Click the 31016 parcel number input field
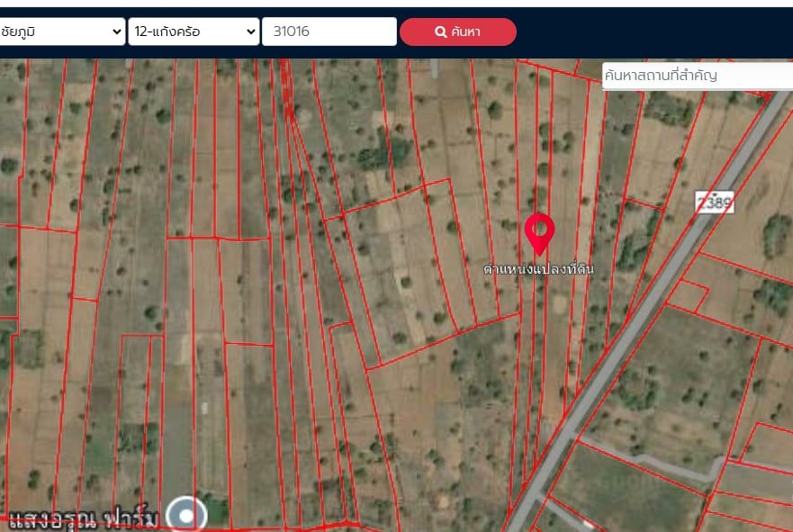The image size is (793, 532). [329, 32]
